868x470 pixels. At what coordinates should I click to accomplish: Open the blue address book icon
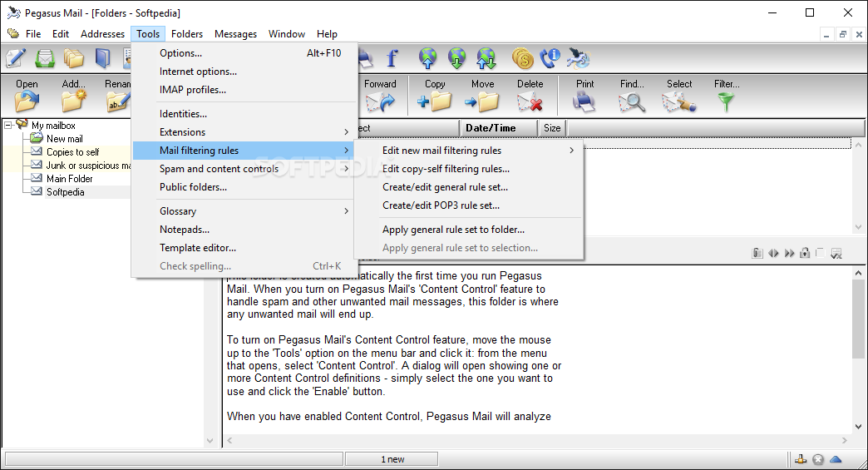point(102,58)
